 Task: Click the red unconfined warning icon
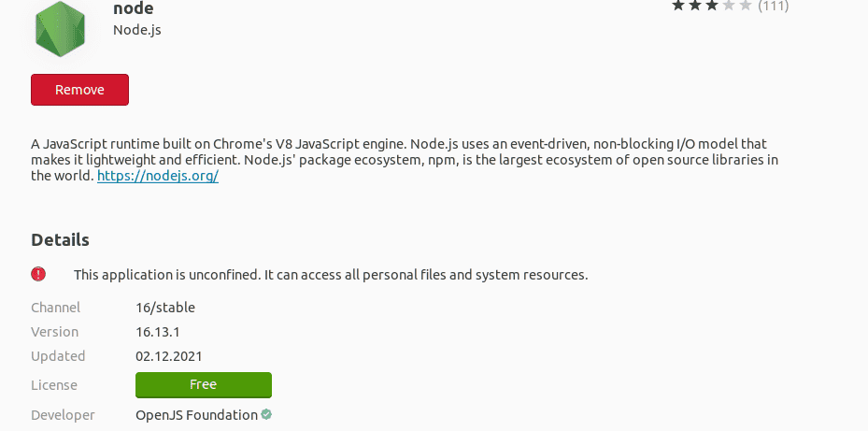coord(38,274)
